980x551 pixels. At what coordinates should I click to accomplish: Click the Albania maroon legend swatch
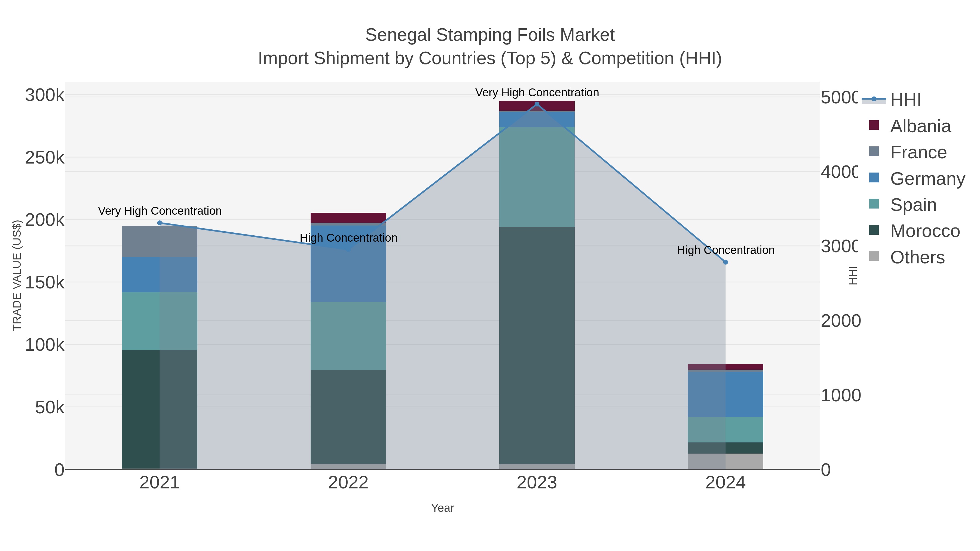(x=874, y=125)
